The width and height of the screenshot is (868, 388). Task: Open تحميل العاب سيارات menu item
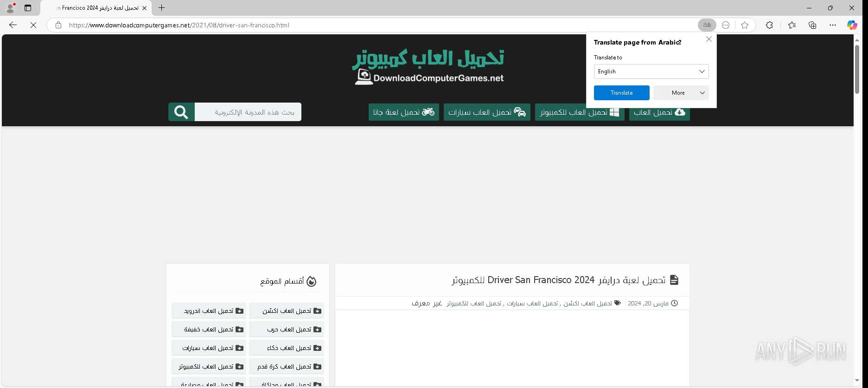pyautogui.click(x=487, y=112)
